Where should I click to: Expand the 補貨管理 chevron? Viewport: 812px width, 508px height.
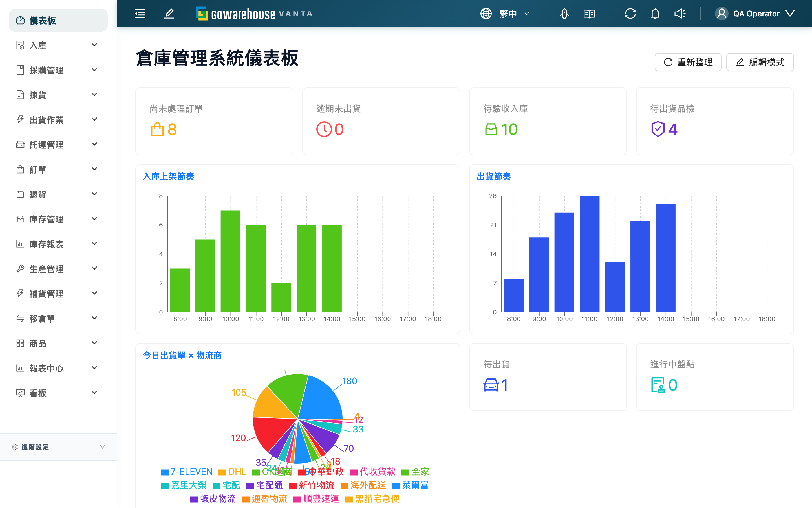click(95, 293)
